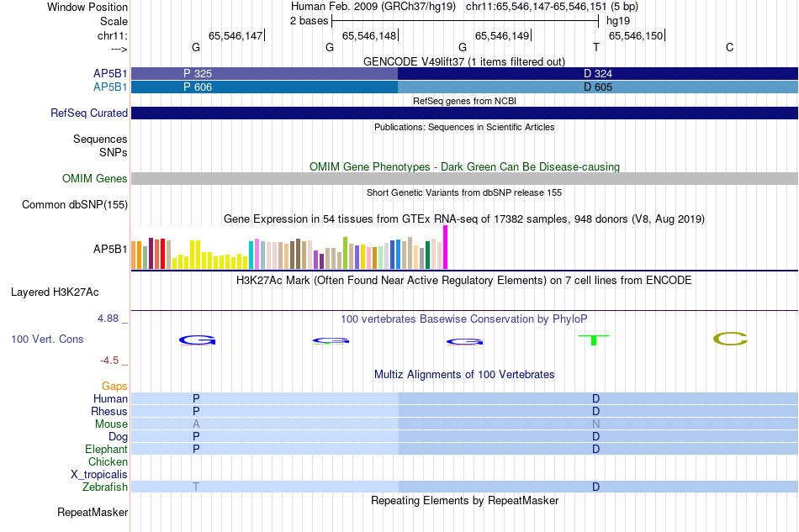
Task: Click the A residue in the Mouse row
Action: click(196, 424)
